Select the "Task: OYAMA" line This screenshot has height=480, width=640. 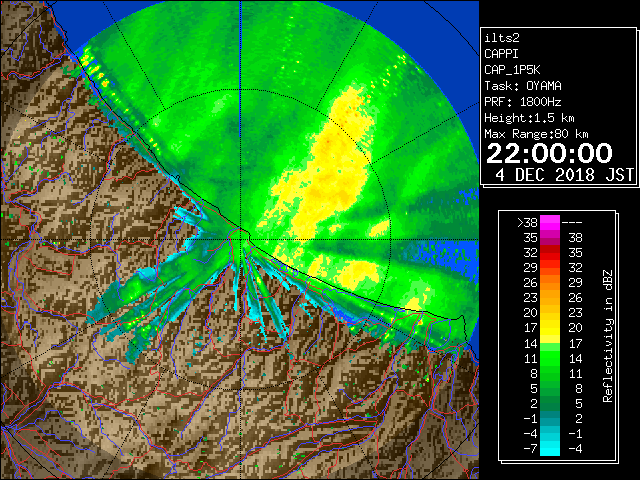[523, 86]
